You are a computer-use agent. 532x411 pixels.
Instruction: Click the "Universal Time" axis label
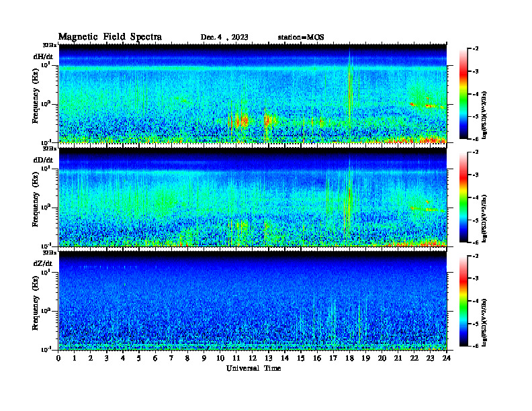click(253, 368)
